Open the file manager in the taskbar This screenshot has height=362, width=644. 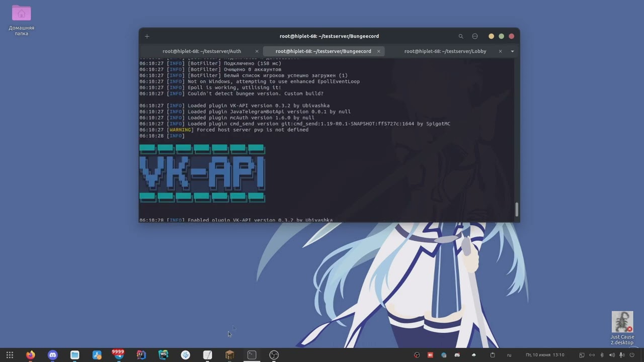[x=75, y=355]
